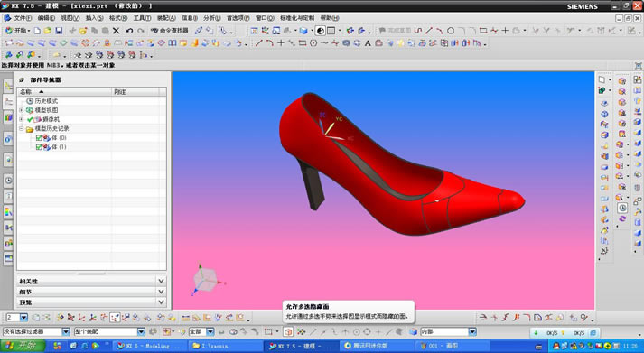Select the Arc curve tool icon
The image size is (644, 353).
pos(269,42)
